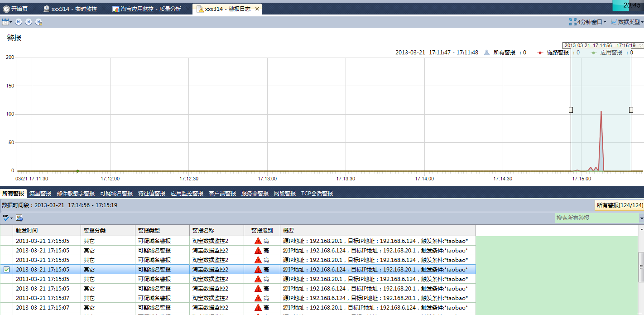Sort by the 警报级别 column header
This screenshot has height=315, width=644.
[x=262, y=231]
